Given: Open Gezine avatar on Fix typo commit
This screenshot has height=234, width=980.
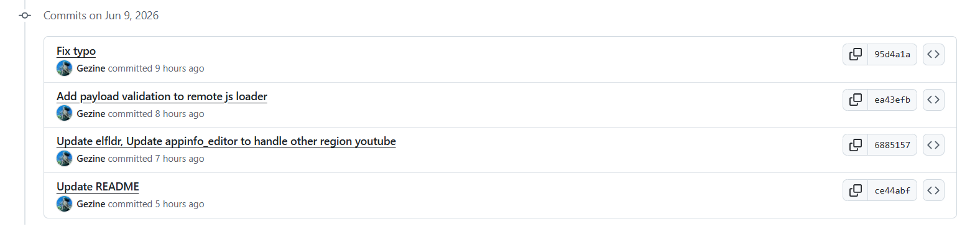Looking at the screenshot, I should point(64,68).
